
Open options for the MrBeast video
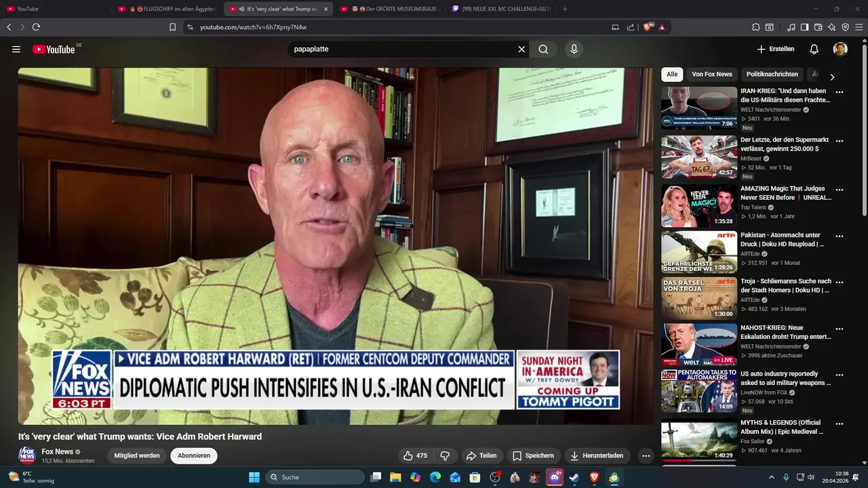(x=840, y=141)
